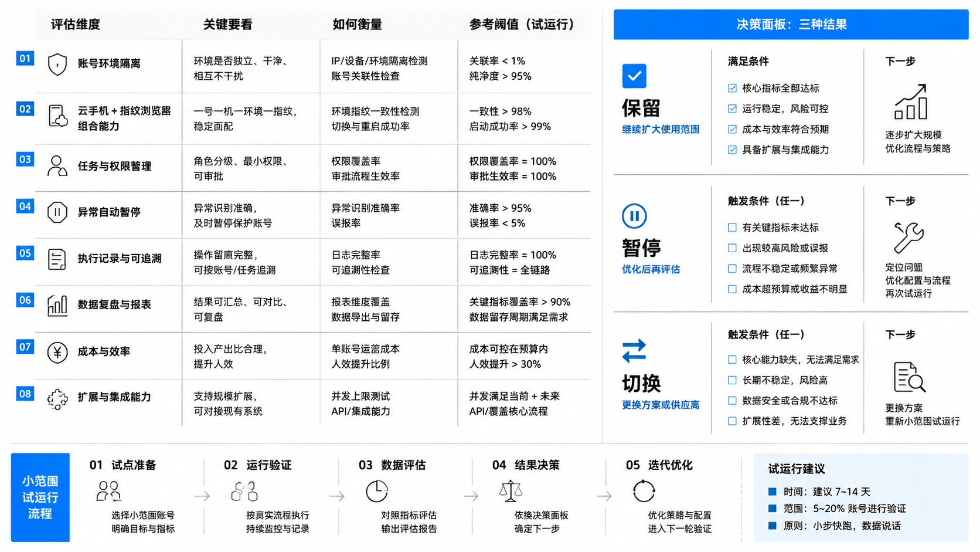Click the 一致性 > 98% threshold cell
Viewport: 980px width, 552px height.
[500, 111]
